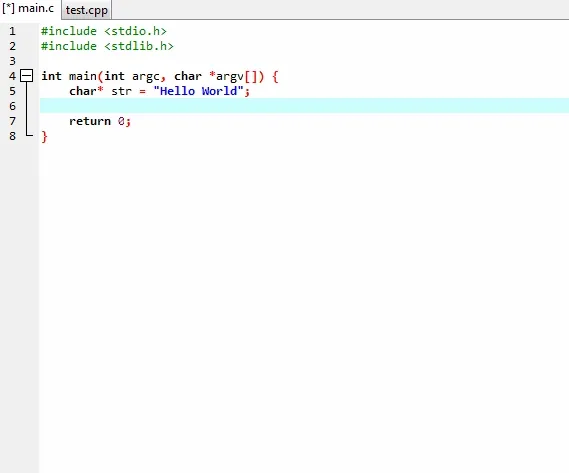Click the "Hello World" string literal
This screenshot has width=569, height=473.
click(198, 91)
